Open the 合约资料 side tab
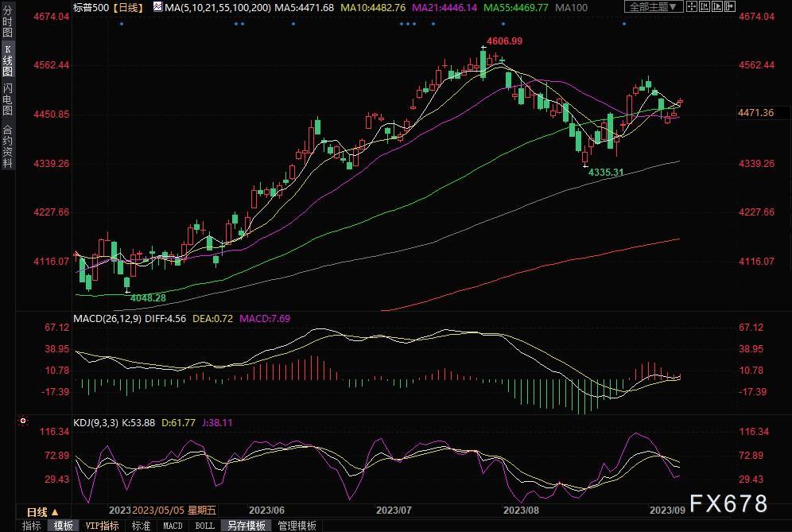The width and height of the screenshot is (792, 532). (7, 146)
